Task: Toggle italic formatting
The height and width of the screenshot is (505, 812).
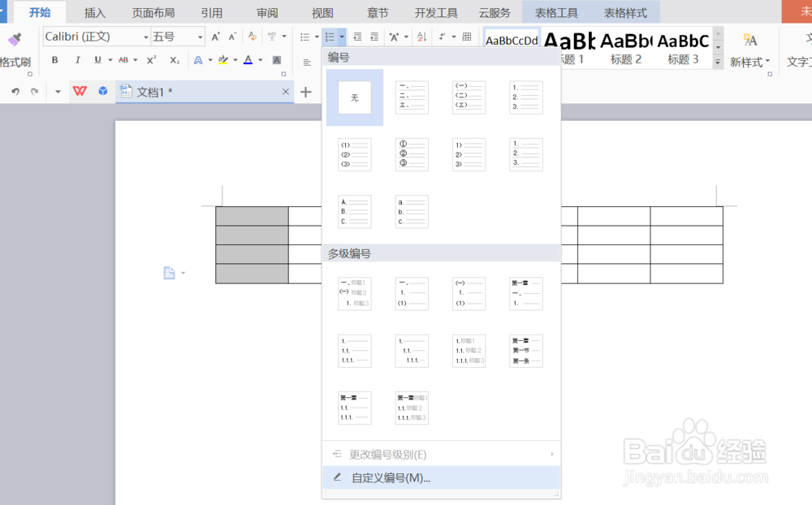Action: (76, 59)
